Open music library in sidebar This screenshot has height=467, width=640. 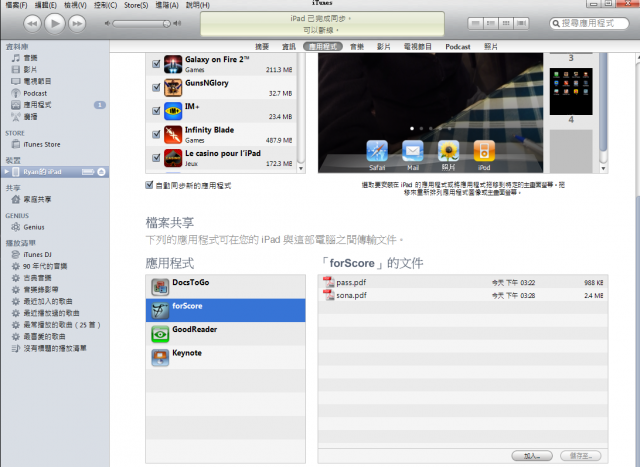[30, 58]
